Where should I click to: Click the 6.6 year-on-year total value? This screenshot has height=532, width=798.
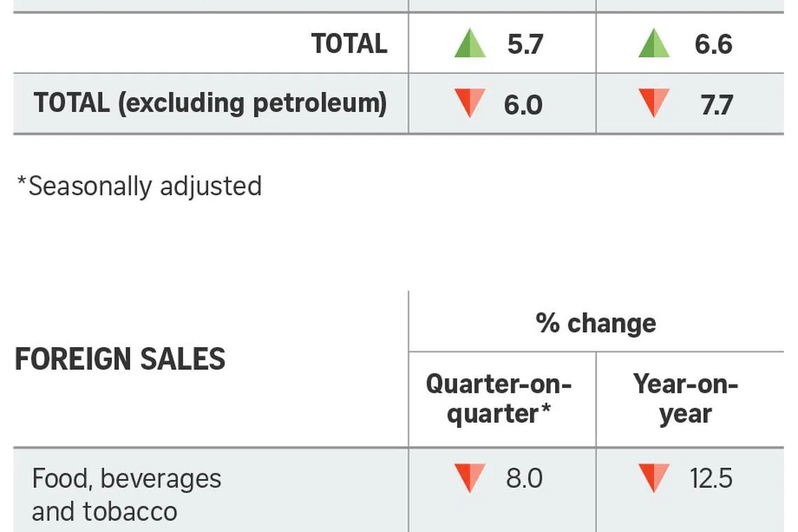click(x=713, y=45)
